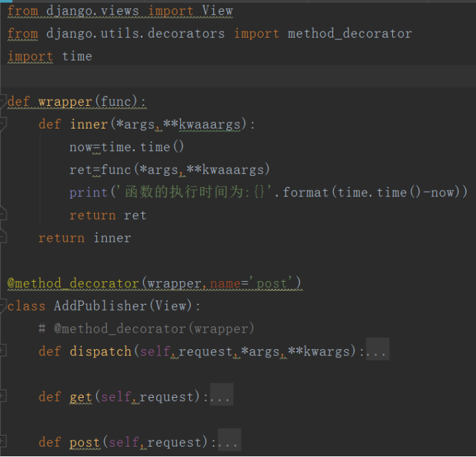Collapse the wrapper function fold marker
476x457 pixels.
point(3,102)
